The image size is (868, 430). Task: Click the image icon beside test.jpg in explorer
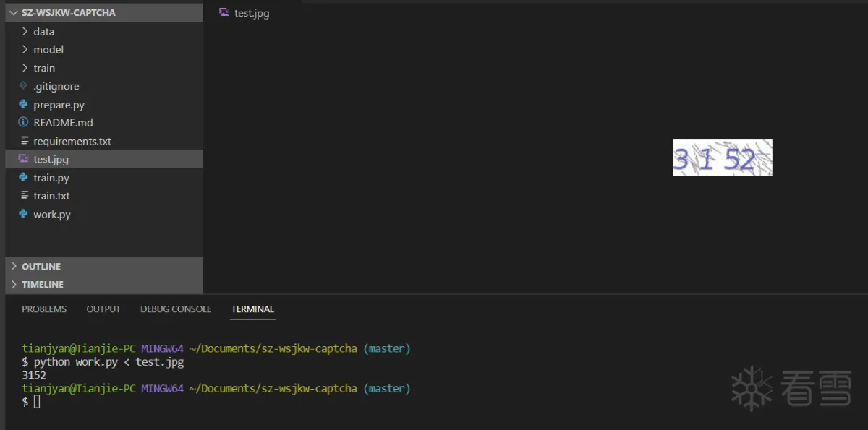click(x=24, y=160)
